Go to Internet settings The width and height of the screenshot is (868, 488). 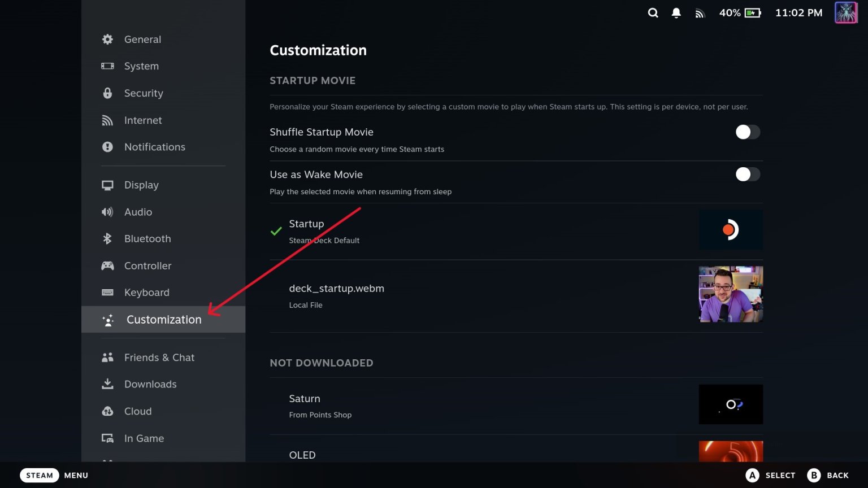point(163,120)
